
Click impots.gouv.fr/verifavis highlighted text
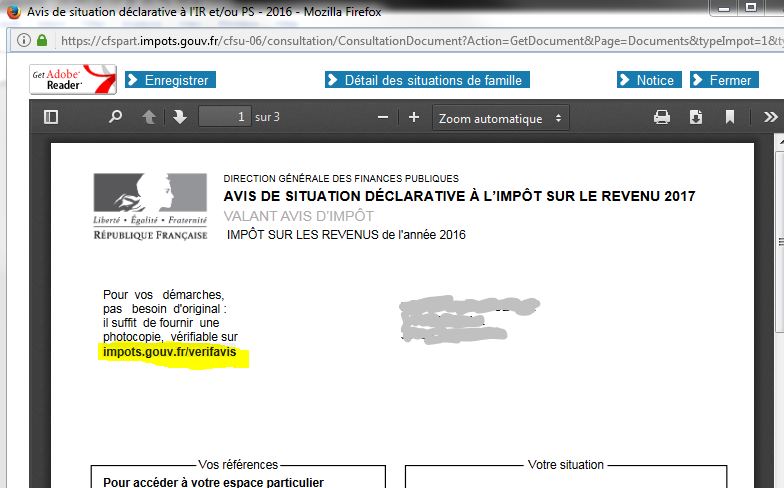170,352
